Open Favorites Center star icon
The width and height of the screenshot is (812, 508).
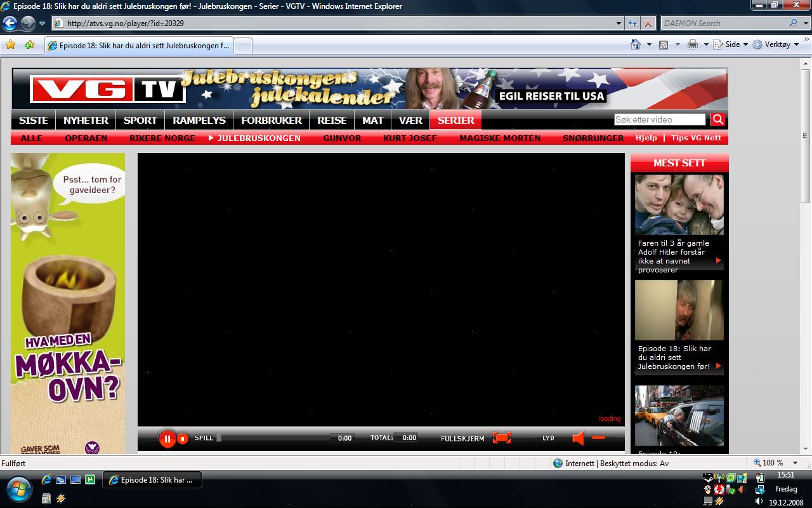point(10,45)
